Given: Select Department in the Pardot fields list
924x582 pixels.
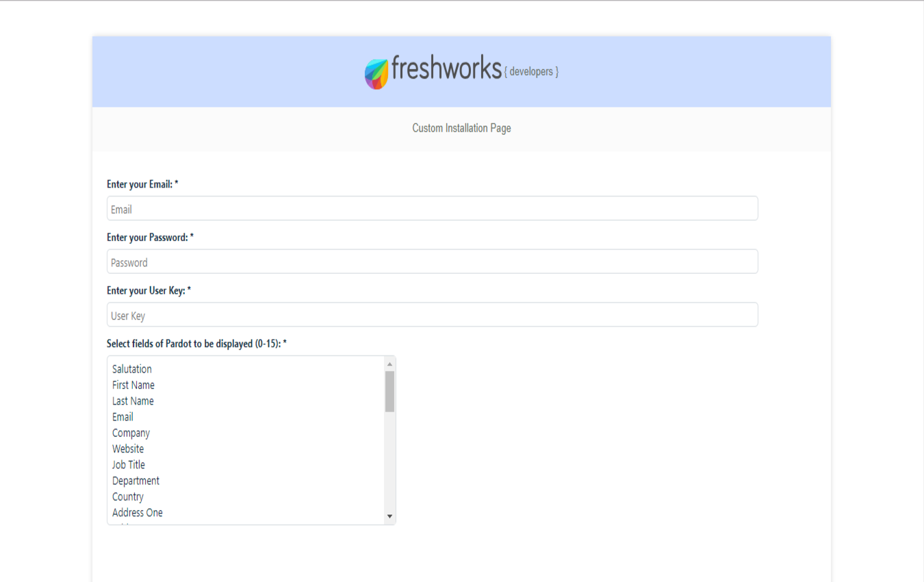Looking at the screenshot, I should (x=136, y=480).
